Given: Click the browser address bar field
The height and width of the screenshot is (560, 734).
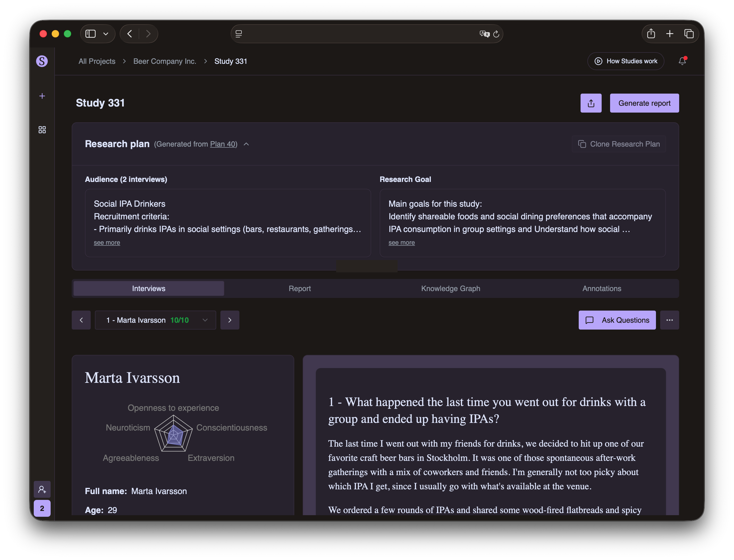Looking at the screenshot, I should (x=360, y=34).
